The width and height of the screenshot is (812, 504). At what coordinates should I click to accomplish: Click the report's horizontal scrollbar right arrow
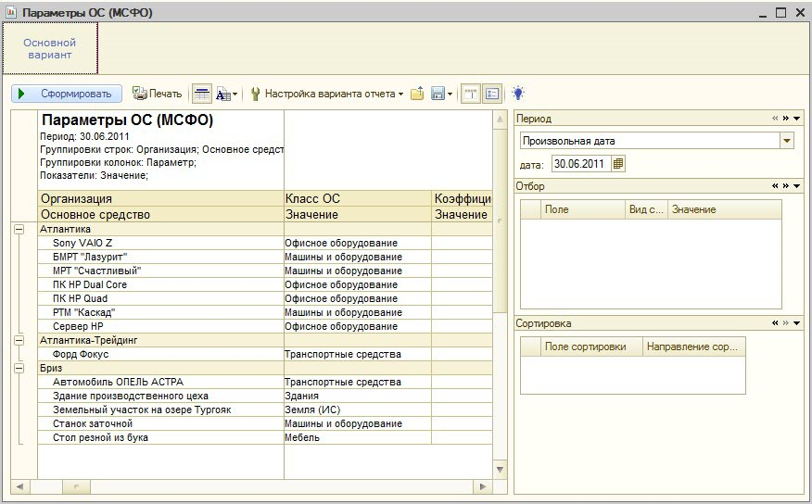(x=481, y=486)
